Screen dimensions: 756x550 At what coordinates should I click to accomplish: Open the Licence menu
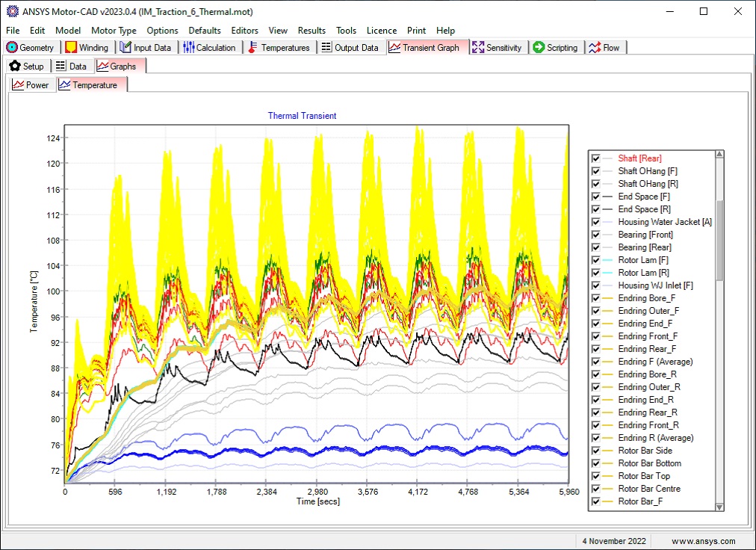pyautogui.click(x=382, y=31)
